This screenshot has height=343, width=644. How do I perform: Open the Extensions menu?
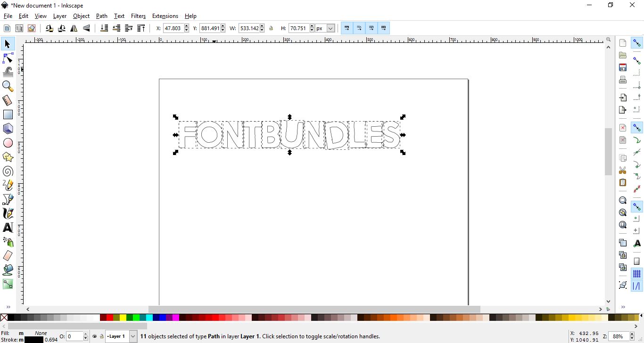(165, 16)
